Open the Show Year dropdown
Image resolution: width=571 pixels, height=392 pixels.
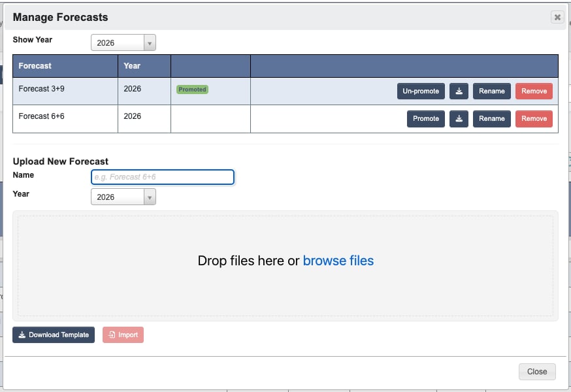point(123,42)
